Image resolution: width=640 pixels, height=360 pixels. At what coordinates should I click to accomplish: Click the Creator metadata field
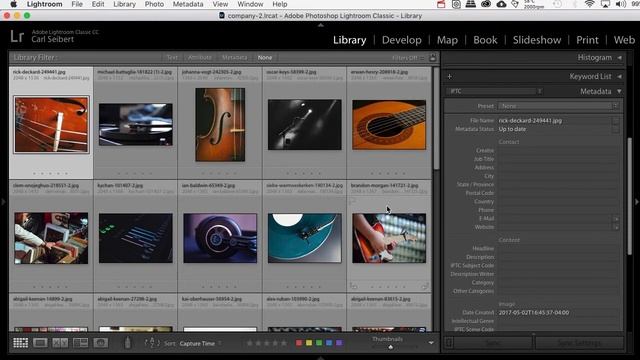tap(558, 150)
